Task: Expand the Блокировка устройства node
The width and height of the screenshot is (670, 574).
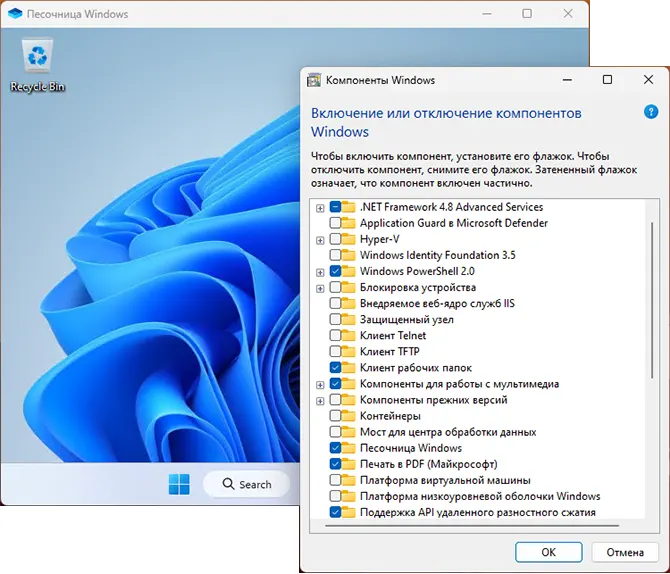Action: pos(320,288)
